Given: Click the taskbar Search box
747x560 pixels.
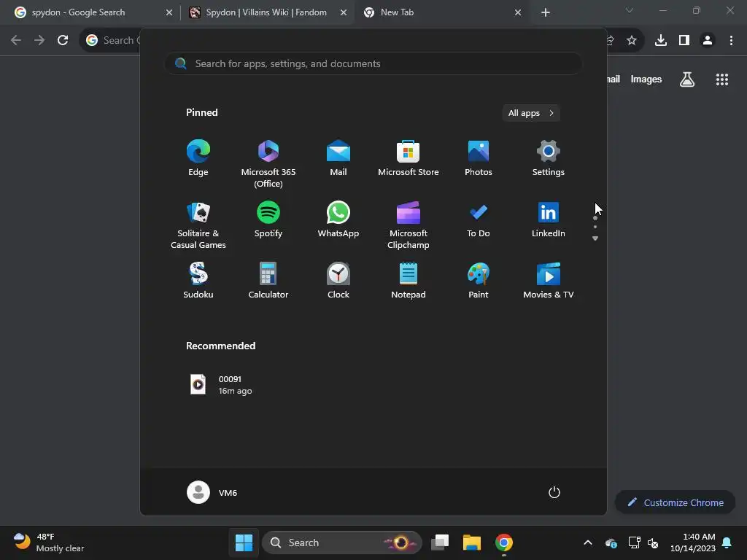Looking at the screenshot, I should coord(341,542).
